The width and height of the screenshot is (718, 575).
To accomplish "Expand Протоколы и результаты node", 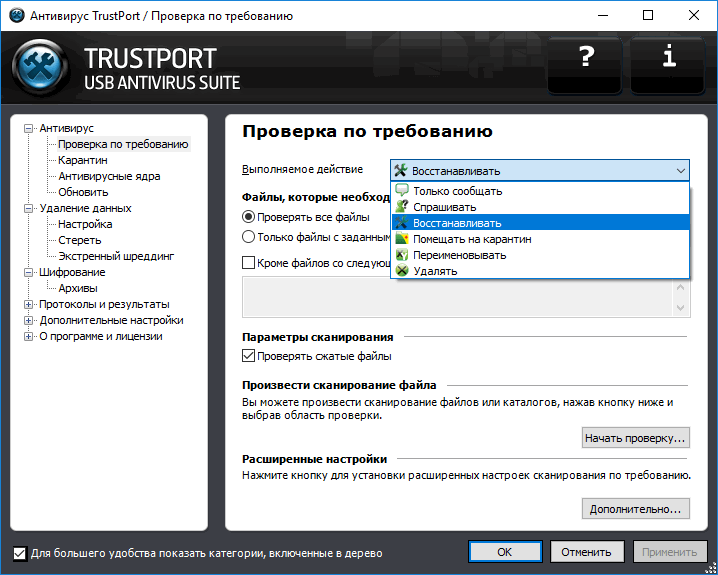I will [x=28, y=304].
